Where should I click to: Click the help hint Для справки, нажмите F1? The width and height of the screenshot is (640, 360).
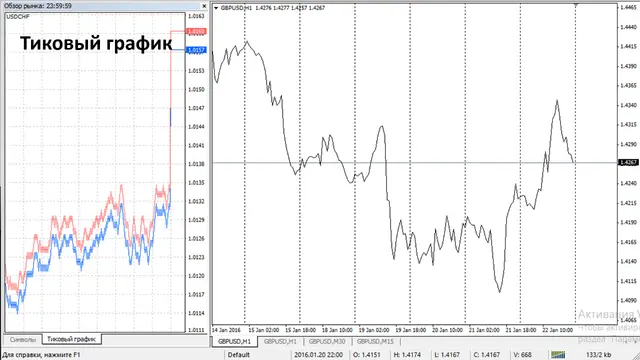pyautogui.click(x=42, y=355)
